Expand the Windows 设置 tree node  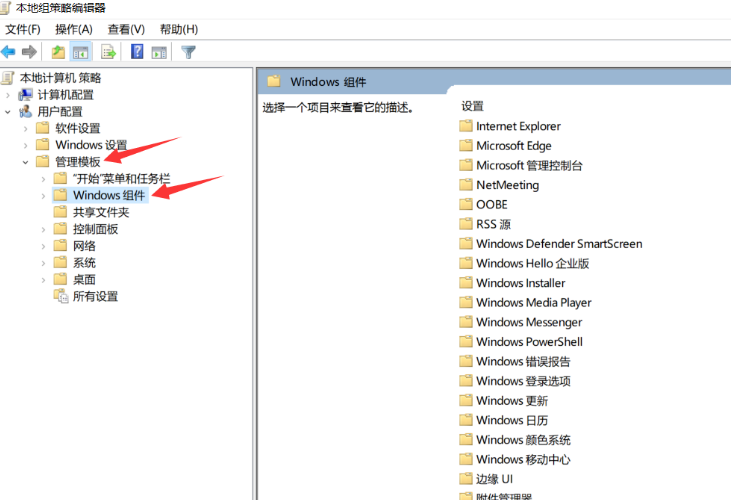[x=25, y=145]
